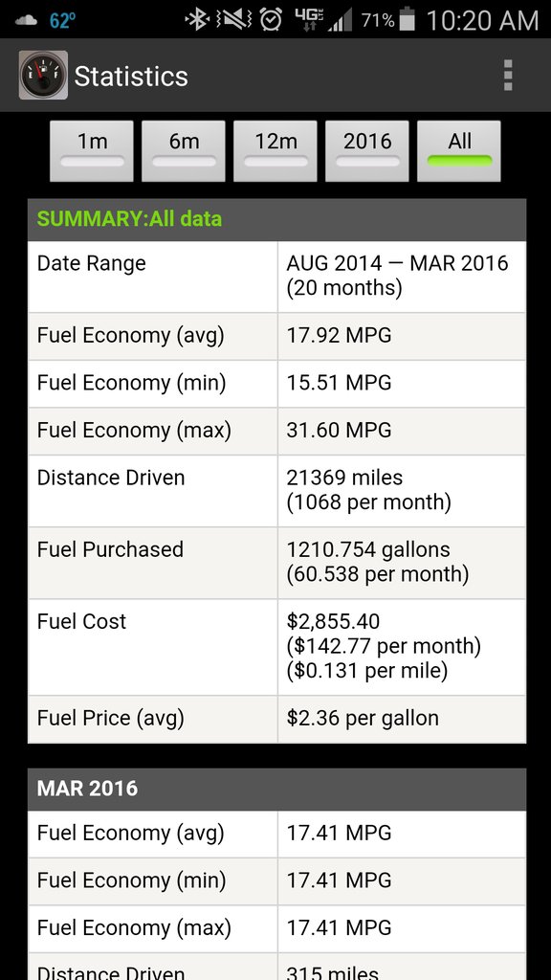This screenshot has height=980, width=551.
Task: Tap the 10:20 AM clock
Action: click(483, 21)
